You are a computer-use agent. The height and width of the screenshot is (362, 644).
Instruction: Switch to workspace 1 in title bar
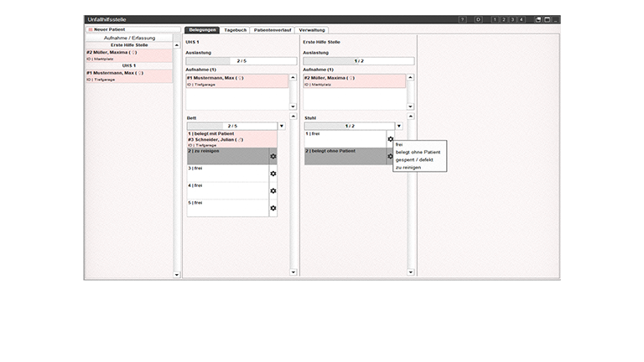pos(495,19)
